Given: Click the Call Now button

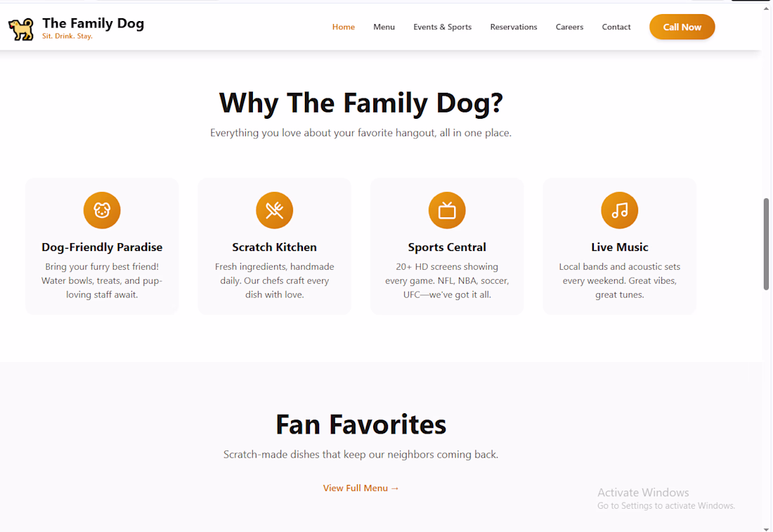Looking at the screenshot, I should pos(682,27).
